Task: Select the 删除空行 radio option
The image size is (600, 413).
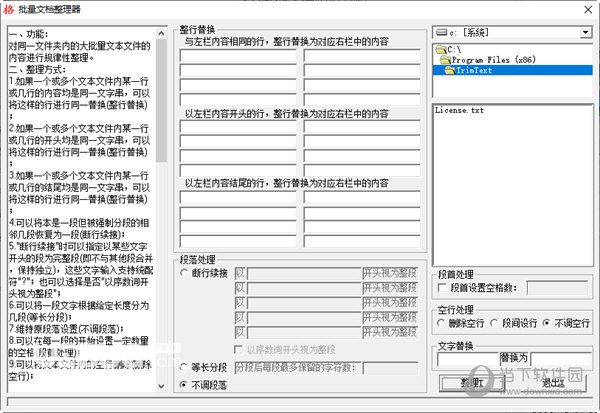Action: pyautogui.click(x=441, y=323)
